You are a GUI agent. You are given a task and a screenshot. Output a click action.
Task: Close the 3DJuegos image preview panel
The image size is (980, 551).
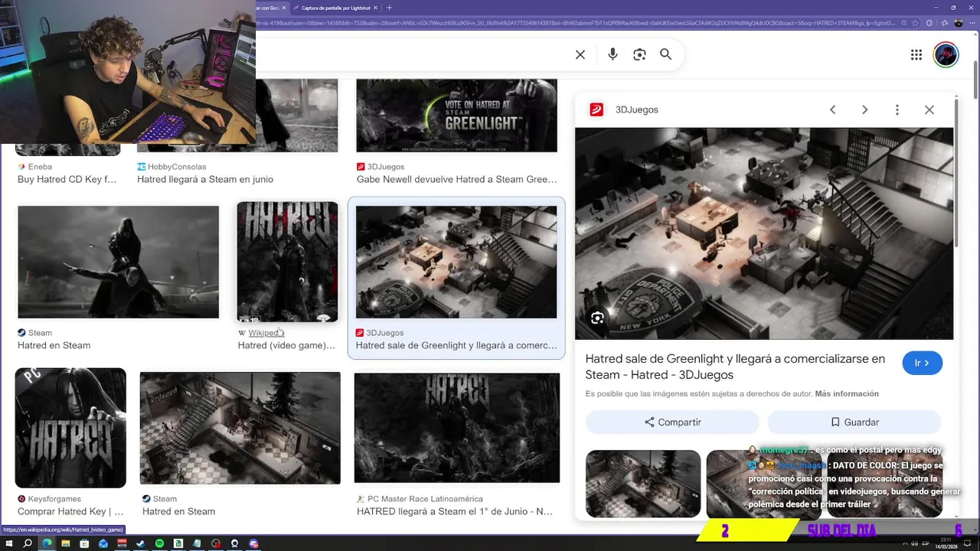pos(929,109)
